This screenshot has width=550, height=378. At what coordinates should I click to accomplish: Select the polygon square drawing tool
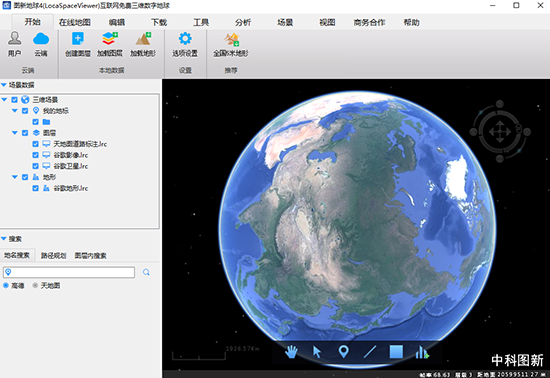point(396,351)
